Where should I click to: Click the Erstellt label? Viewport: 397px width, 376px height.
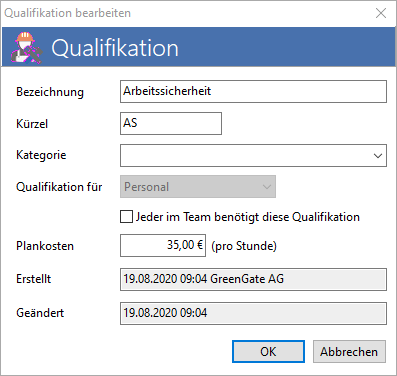pos(34,279)
